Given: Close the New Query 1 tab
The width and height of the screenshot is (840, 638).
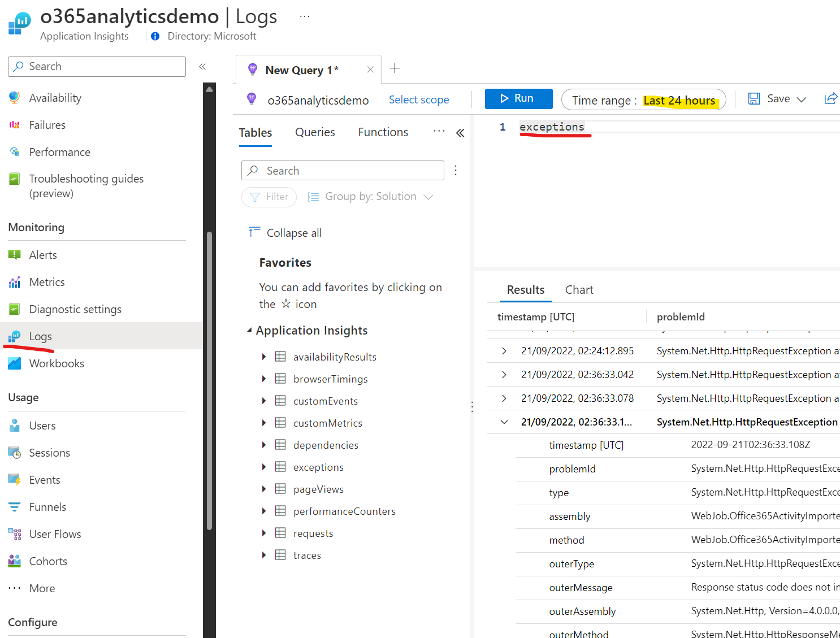Looking at the screenshot, I should (370, 70).
